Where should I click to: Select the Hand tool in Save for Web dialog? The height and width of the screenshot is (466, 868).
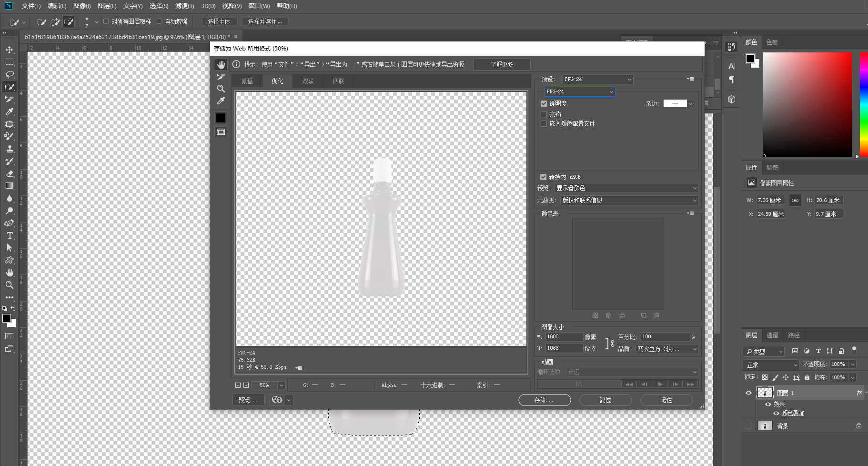[221, 64]
